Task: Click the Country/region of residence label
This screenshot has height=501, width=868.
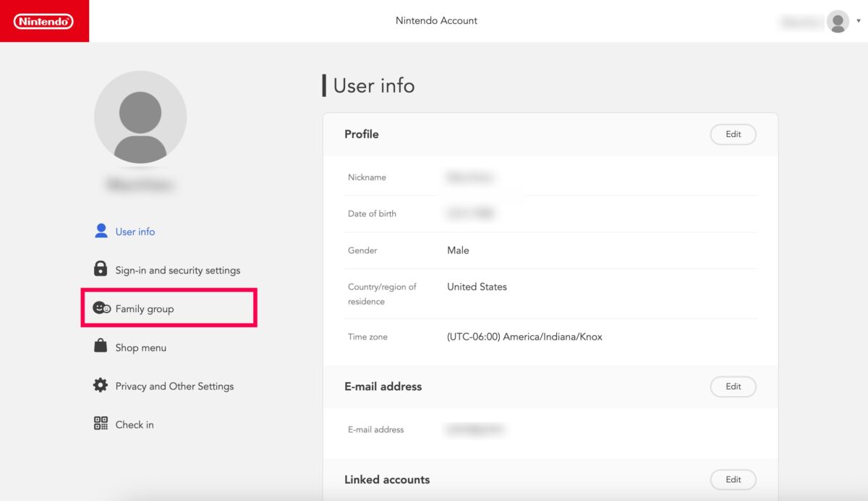Action: 382,294
